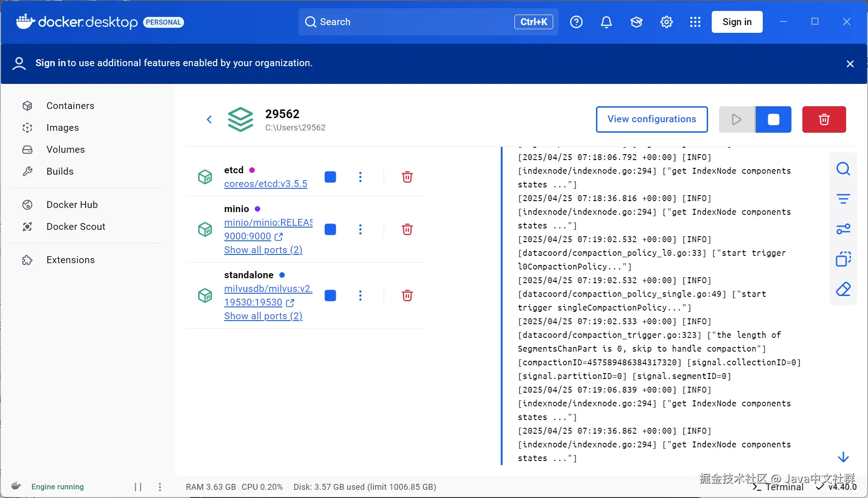Search the logs with magnifier icon
The height and width of the screenshot is (498, 868).
(x=843, y=169)
